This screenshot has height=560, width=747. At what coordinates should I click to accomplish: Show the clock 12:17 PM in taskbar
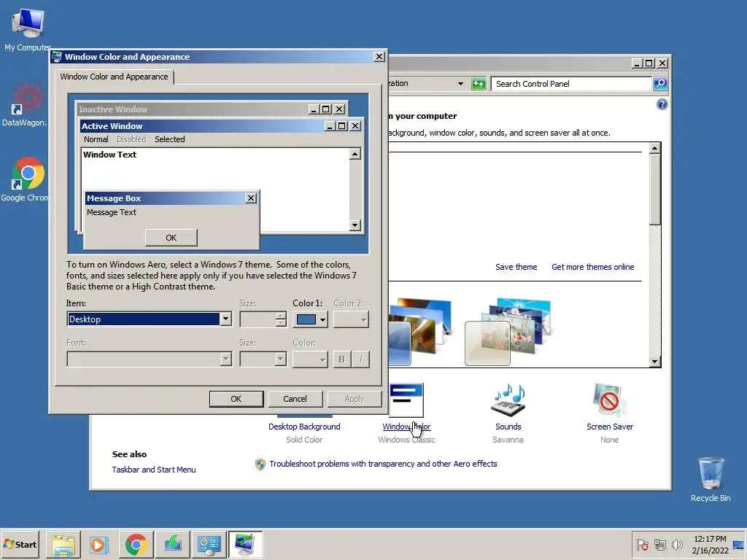pyautogui.click(x=710, y=539)
